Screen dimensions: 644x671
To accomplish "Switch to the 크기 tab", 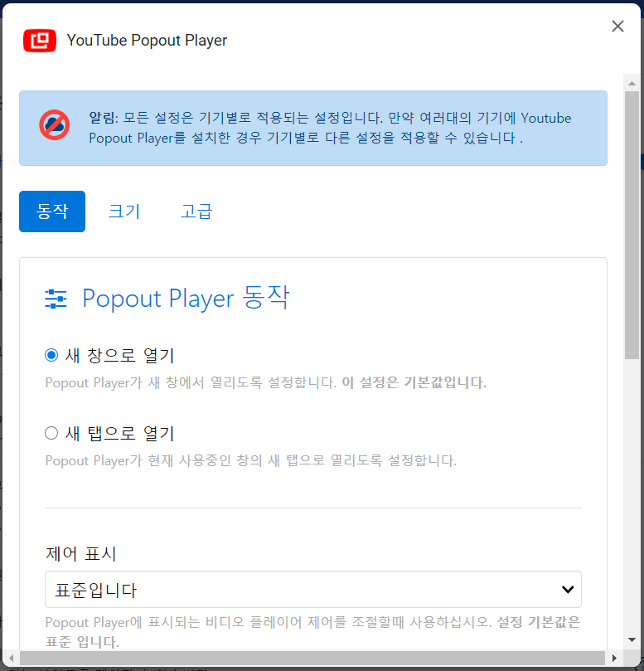I will pos(124,212).
